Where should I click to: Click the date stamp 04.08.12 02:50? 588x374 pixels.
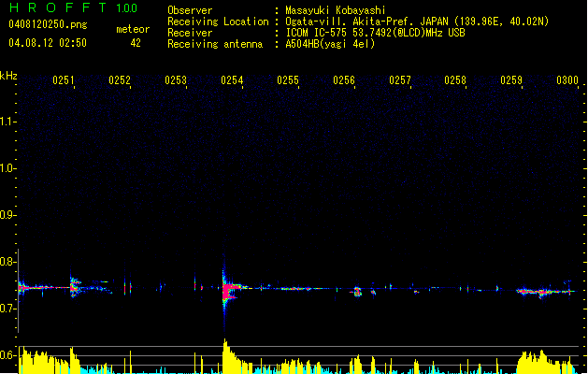(48, 43)
